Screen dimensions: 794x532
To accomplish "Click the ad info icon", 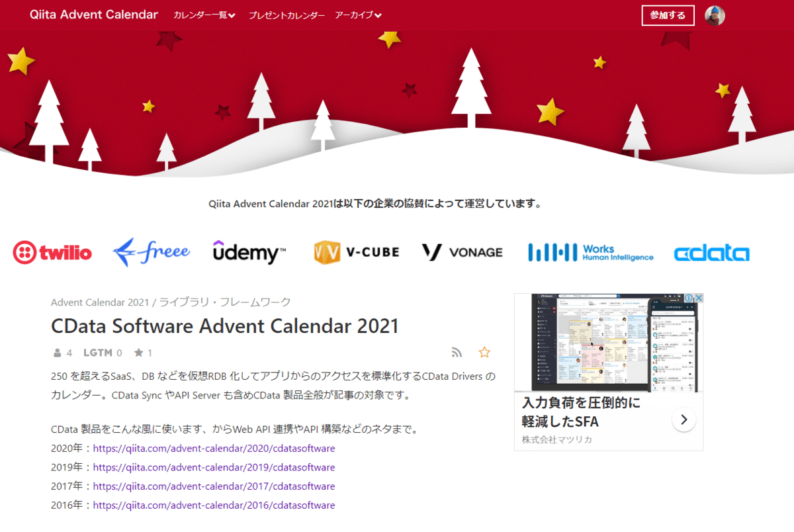I will coord(688,299).
